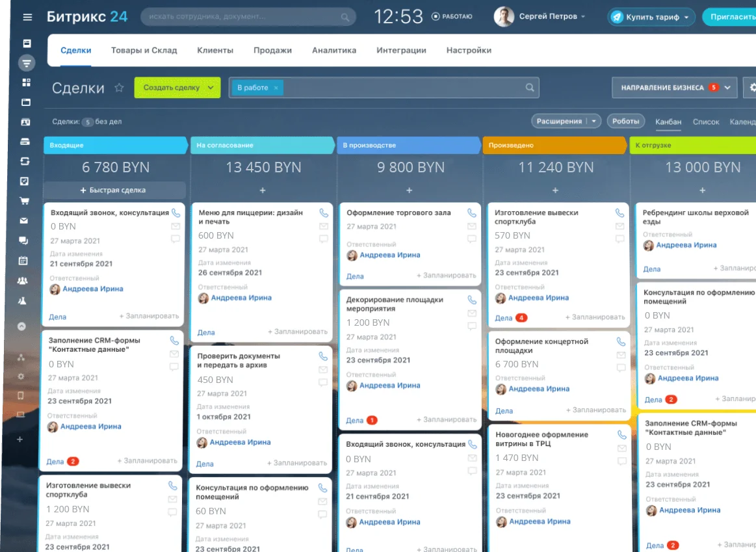Image resolution: width=756 pixels, height=552 pixels.
Task: Click the star icon next to Сделки title
Action: tap(119, 88)
